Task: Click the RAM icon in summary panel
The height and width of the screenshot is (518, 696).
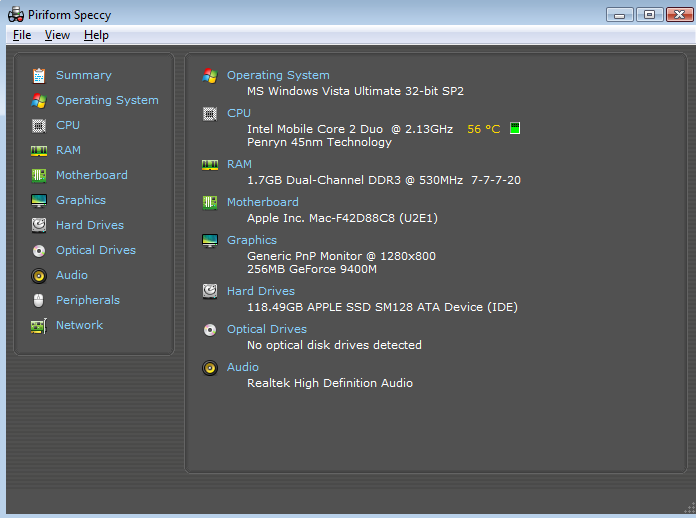Action: point(210,165)
